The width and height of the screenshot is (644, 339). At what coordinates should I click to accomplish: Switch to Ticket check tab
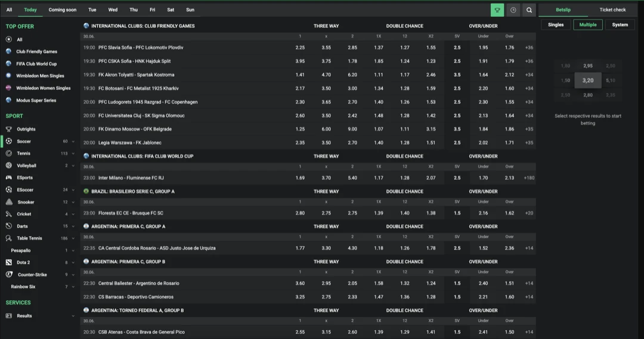tap(612, 10)
